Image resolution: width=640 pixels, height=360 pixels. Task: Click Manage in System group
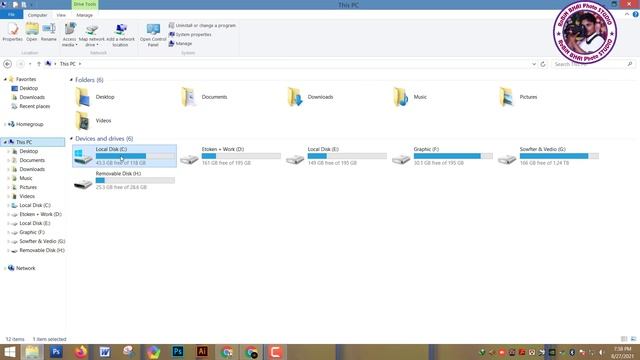click(180, 43)
